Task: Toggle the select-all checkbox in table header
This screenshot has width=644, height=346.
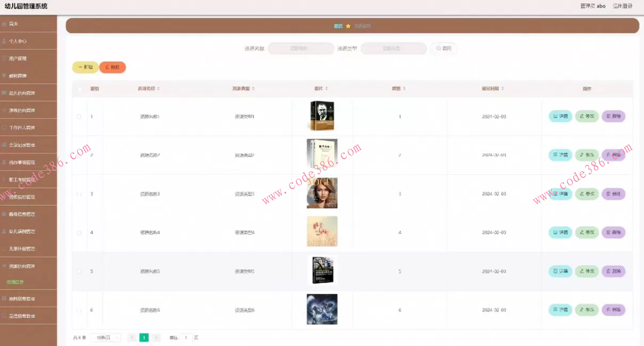Action: coord(79,89)
